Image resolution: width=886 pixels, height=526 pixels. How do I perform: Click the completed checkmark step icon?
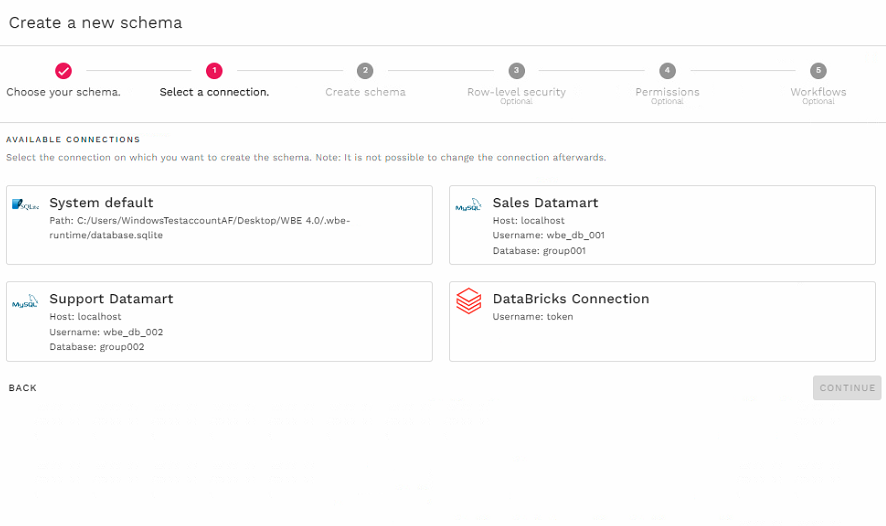click(63, 70)
